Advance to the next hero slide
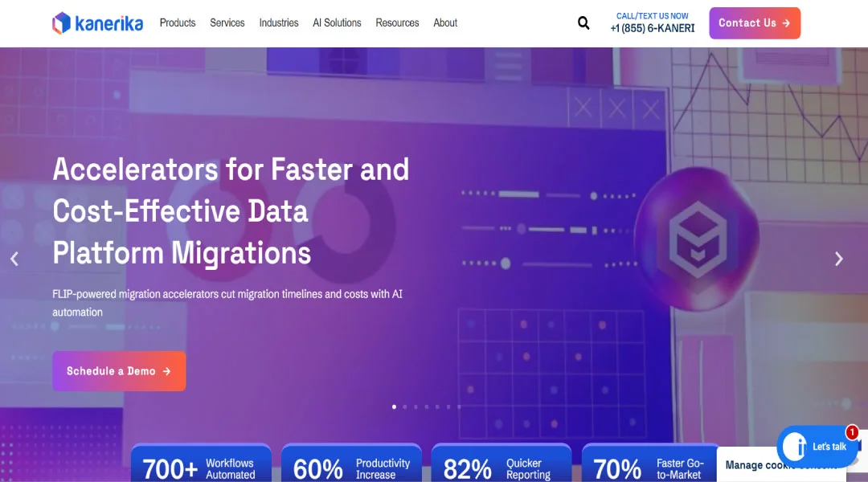The image size is (868, 482). [838, 259]
